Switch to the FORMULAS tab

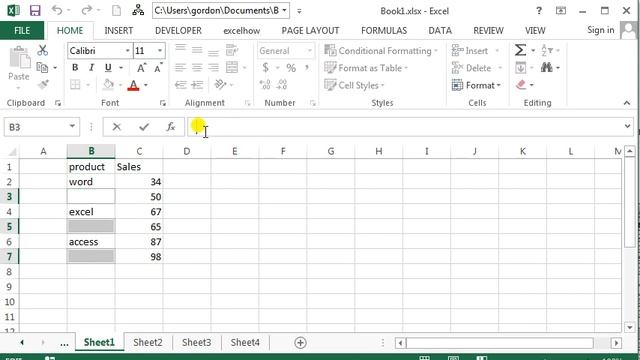384,31
